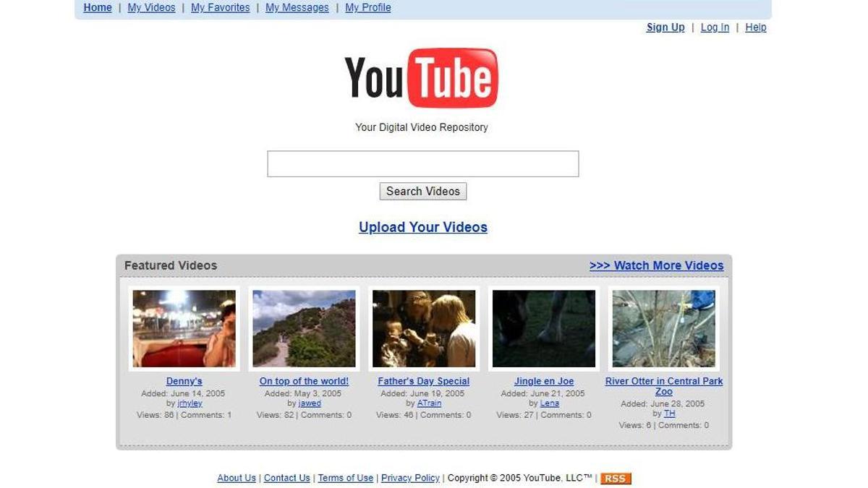The image size is (868, 488).
Task: Click the orange RSS feed icon
Action: (616, 479)
